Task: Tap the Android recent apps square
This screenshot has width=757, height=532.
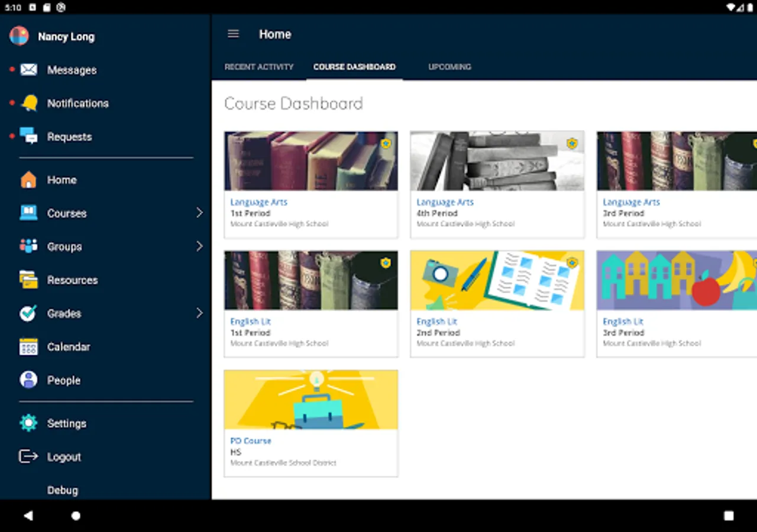Action: click(x=729, y=515)
